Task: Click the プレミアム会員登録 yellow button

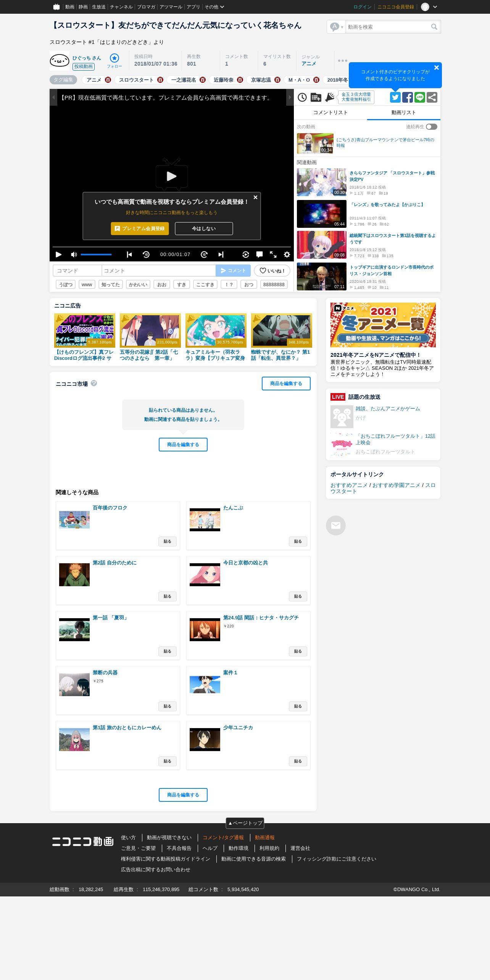Action: 140,229
